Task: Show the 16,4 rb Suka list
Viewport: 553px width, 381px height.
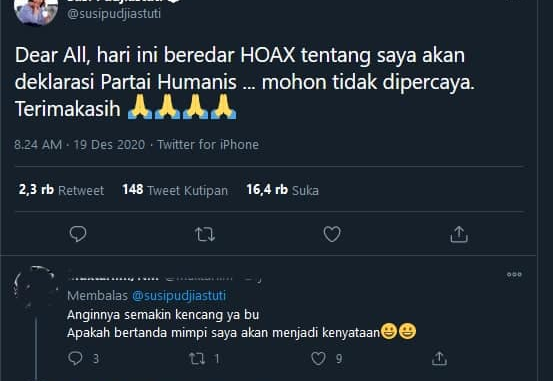Action: click(x=282, y=190)
